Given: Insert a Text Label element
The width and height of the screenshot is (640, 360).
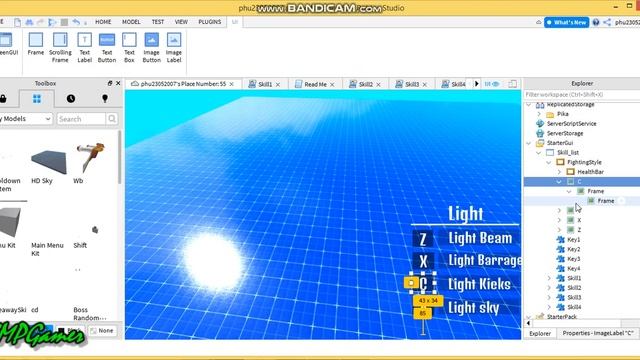Looking at the screenshot, I should (84, 48).
